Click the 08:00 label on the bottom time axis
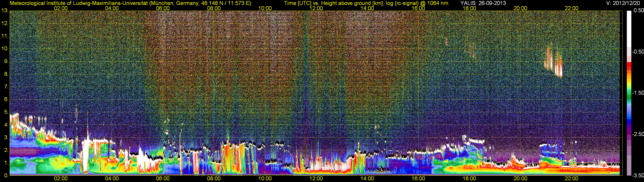The width and height of the screenshot is (644, 182). click(x=214, y=179)
